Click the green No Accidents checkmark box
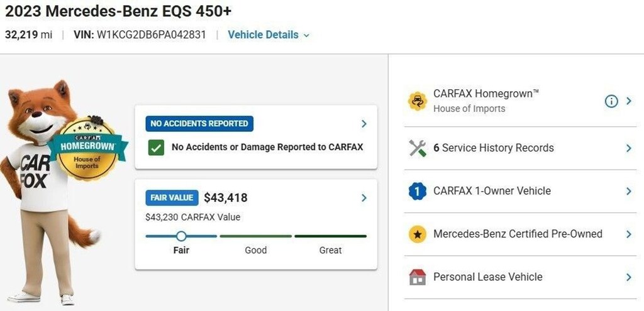 pyautogui.click(x=156, y=147)
